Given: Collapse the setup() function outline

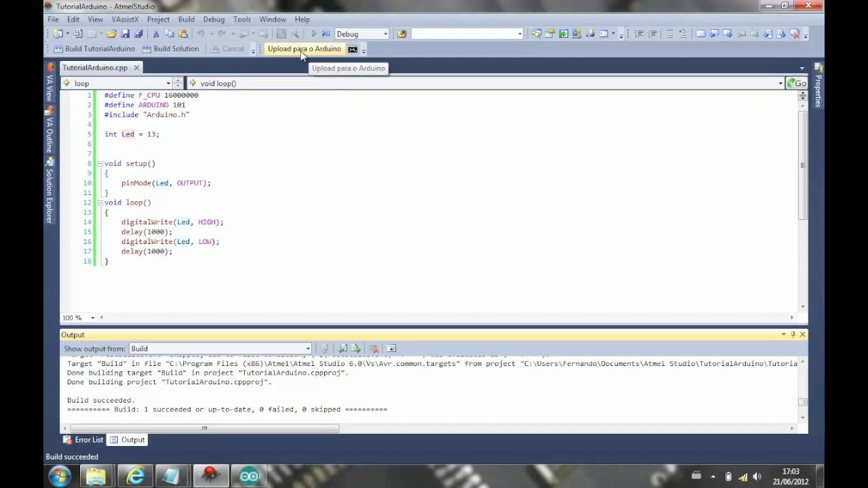Looking at the screenshot, I should pos(100,163).
